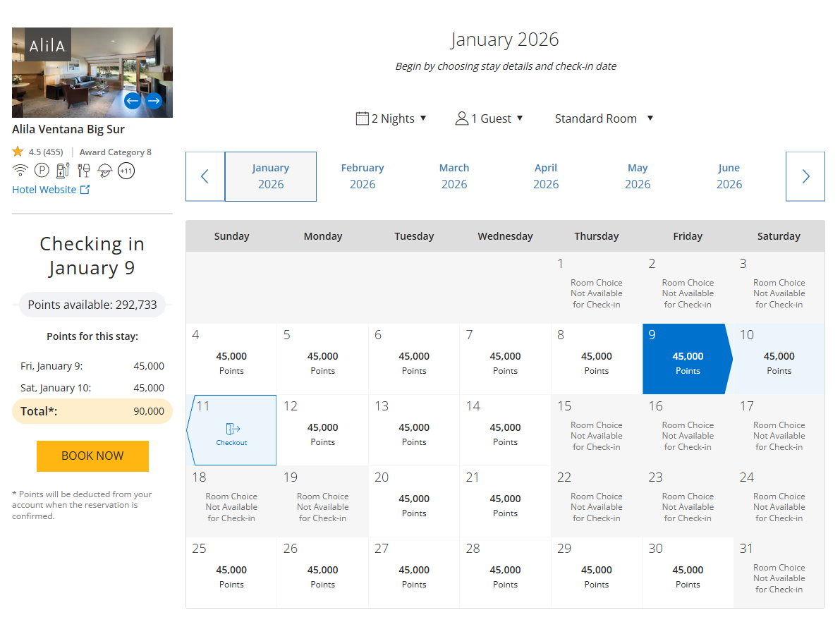Screen dimensions: 840x634
Task: Click the parking amenity icon
Action: click(42, 171)
